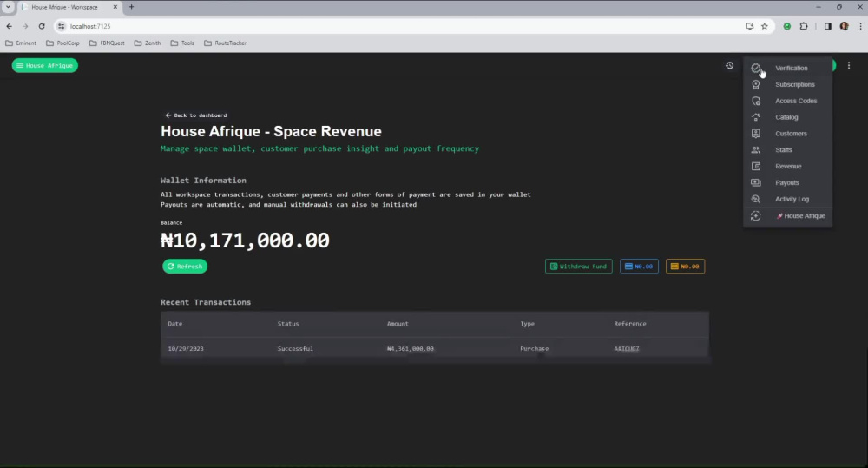Click the Successful status cell
Image resolution: width=868 pixels, height=468 pixels.
click(x=295, y=349)
